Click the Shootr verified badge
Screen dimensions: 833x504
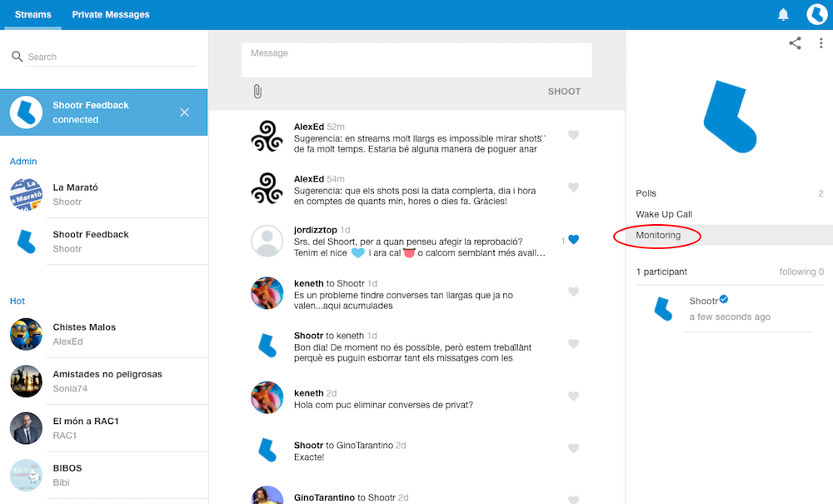[724, 300]
